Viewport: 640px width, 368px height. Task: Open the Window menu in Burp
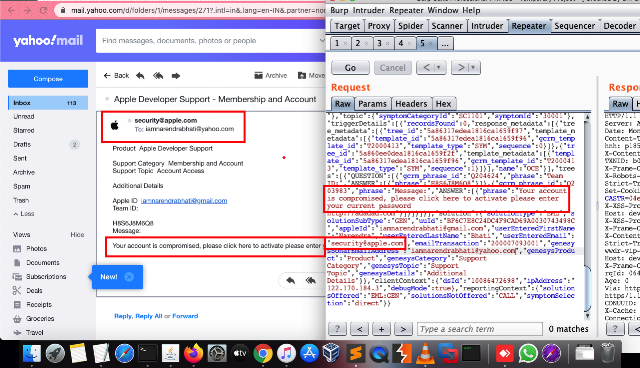(443, 10)
